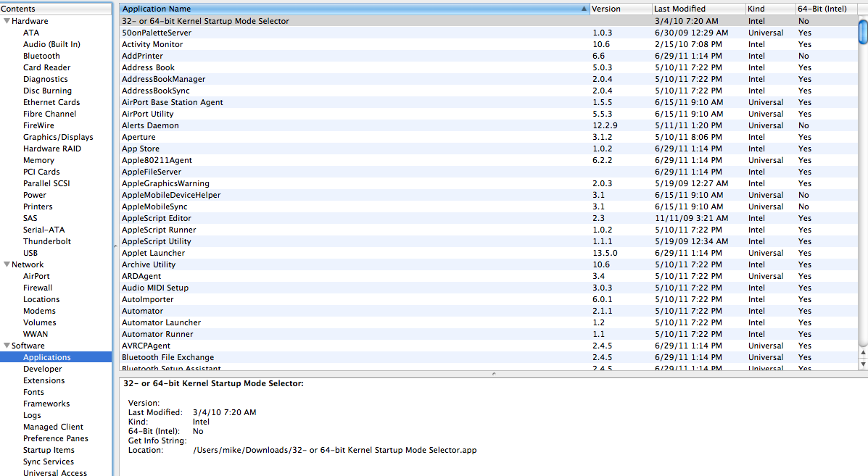868x476 pixels.
Task: Sort by Kind column header
Action: [770, 9]
